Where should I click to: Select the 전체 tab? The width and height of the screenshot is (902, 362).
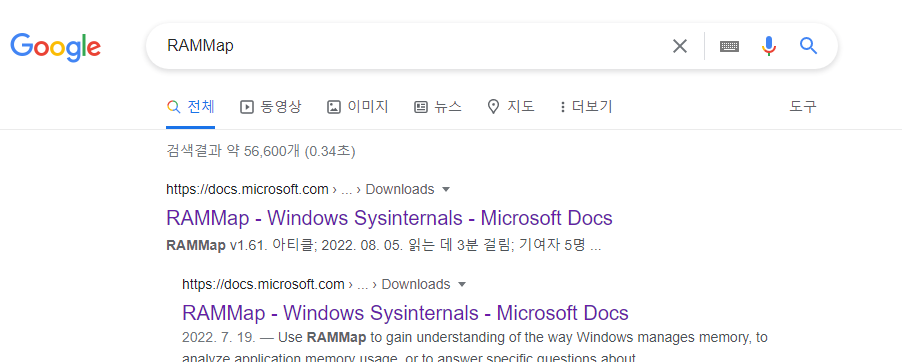[190, 107]
